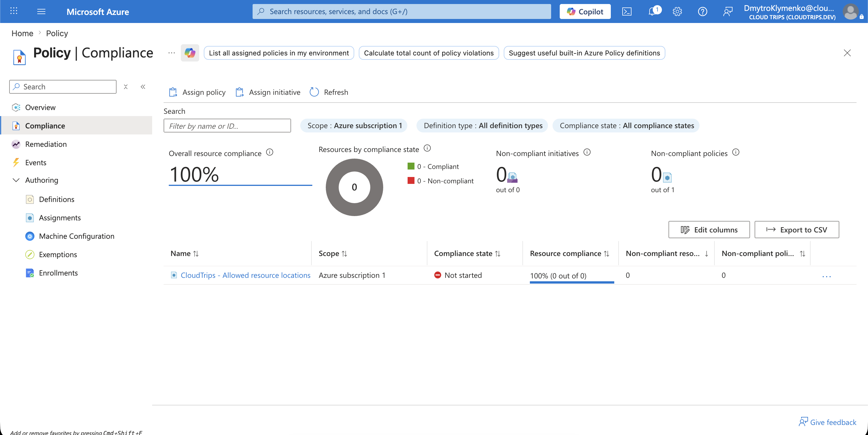The image size is (868, 435).
Task: Sort by Non-compliant resources column
Action: (667, 253)
